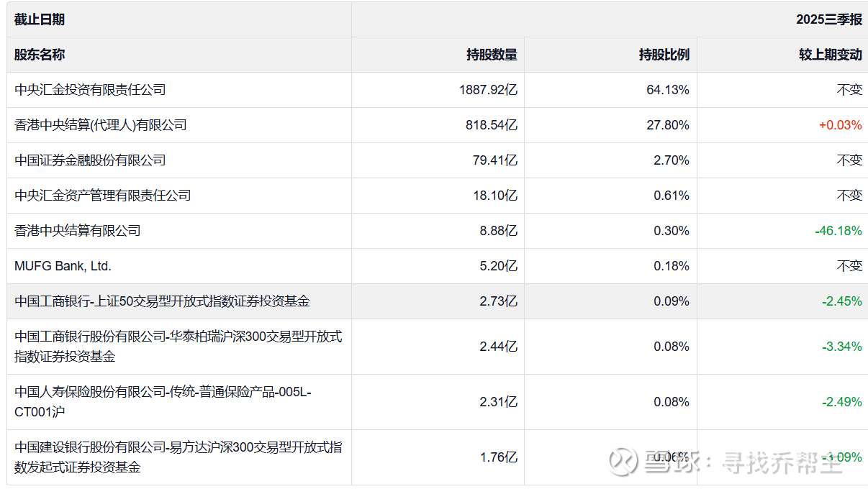Screen dimensions: 868x489
Task: Select shareholder 香港中央结算(代理人)有限公司
Action: (x=101, y=125)
